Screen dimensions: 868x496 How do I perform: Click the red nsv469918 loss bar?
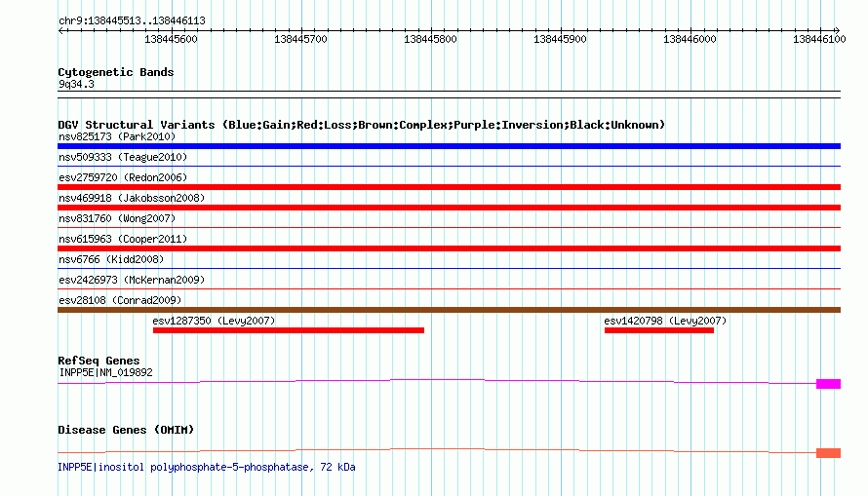coord(449,208)
